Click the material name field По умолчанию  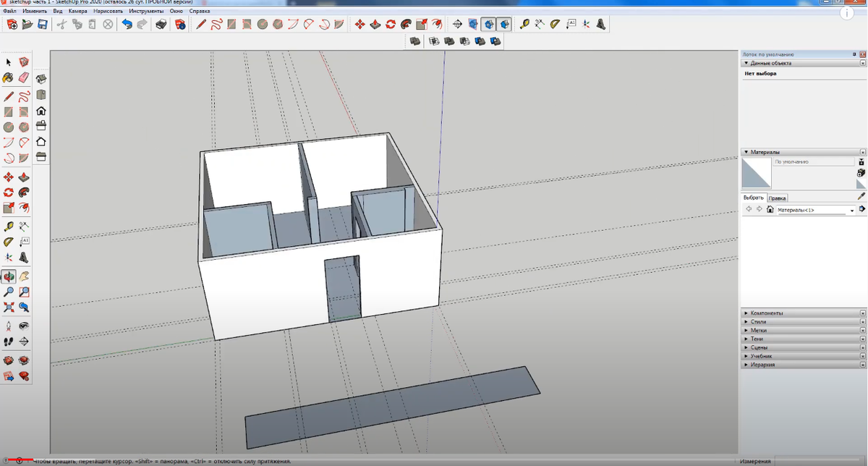click(814, 162)
